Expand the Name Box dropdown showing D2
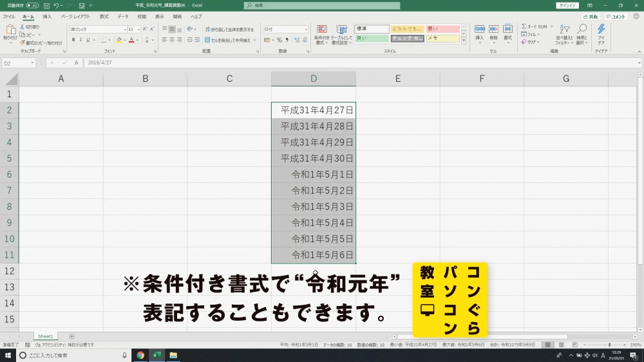Viewport: 644px width, 362px height. click(x=33, y=63)
